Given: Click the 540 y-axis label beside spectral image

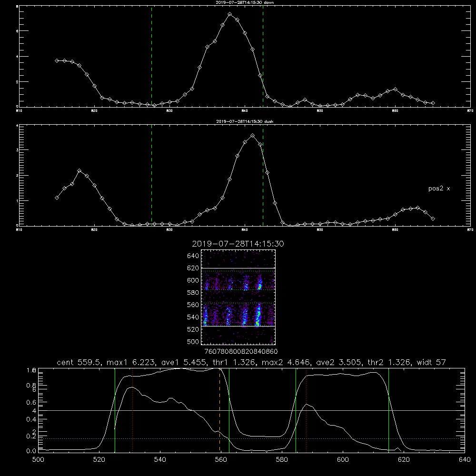Looking at the screenshot, I should [193, 317].
